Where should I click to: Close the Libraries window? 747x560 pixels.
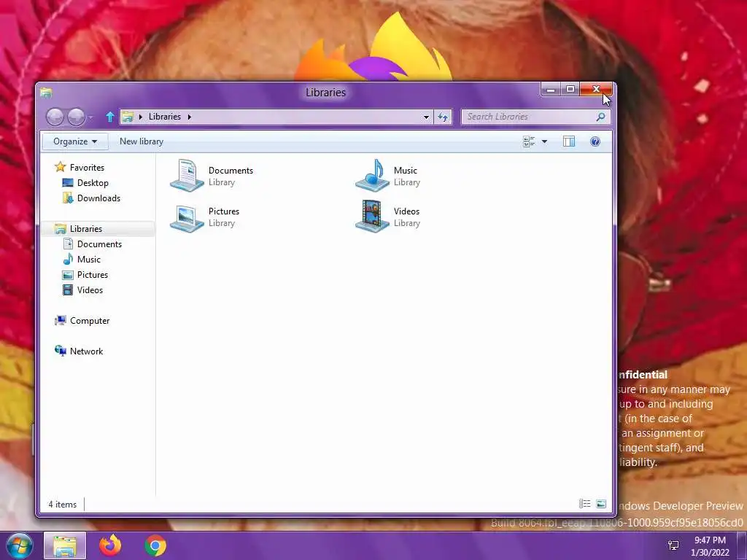coord(596,89)
